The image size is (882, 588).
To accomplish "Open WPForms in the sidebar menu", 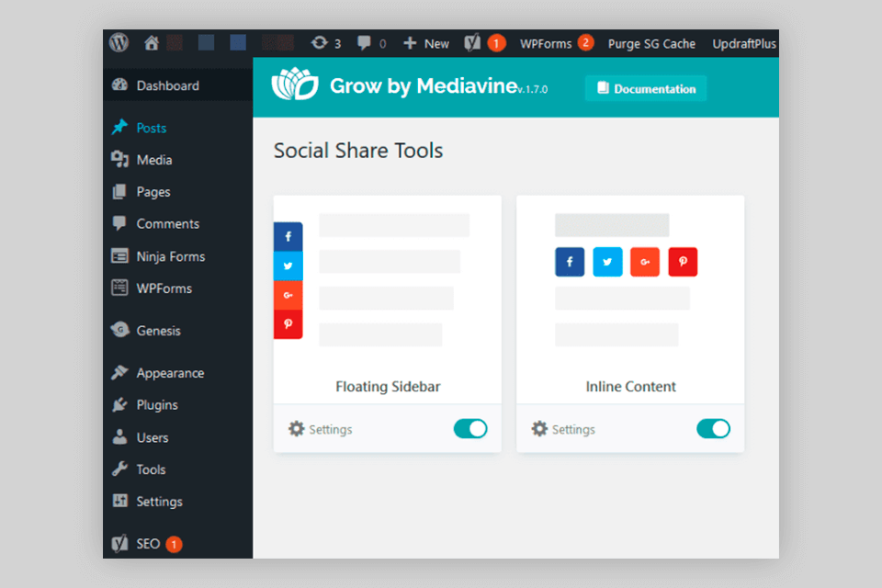I will (177, 288).
